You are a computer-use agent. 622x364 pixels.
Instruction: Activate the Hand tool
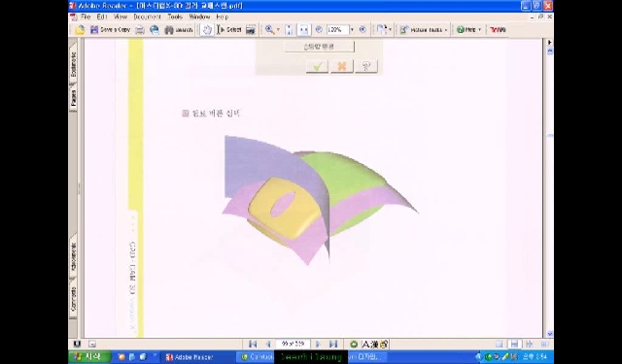pos(207,30)
